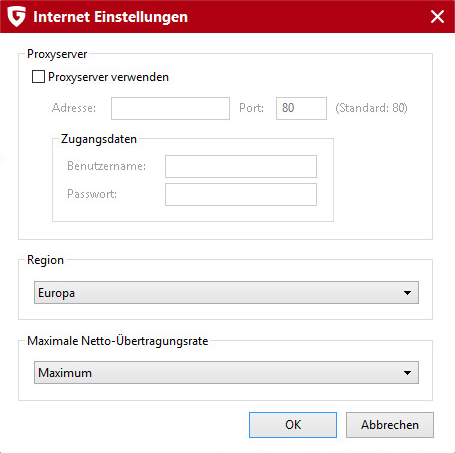The height and width of the screenshot is (453, 455).
Task: Click the arrow of the Region combo box
Action: click(407, 293)
